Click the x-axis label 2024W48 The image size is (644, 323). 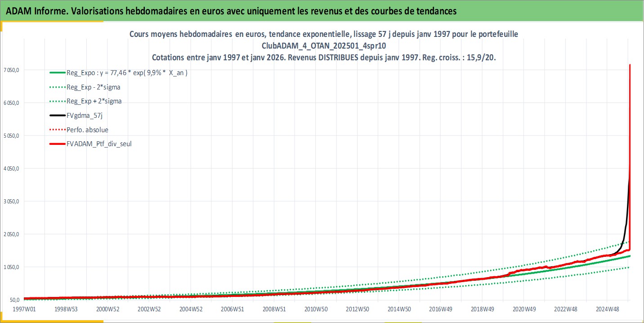[607, 309]
